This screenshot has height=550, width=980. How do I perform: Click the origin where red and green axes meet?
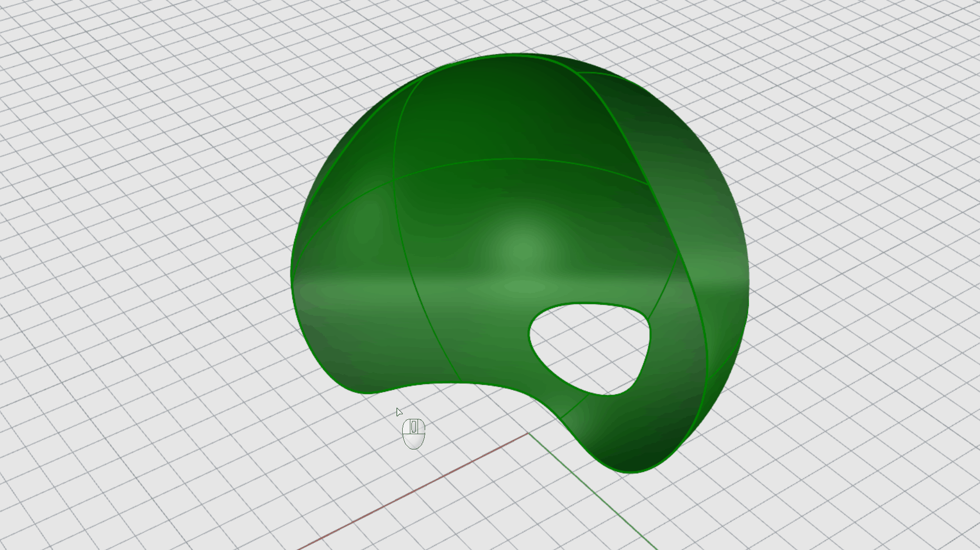point(529,434)
